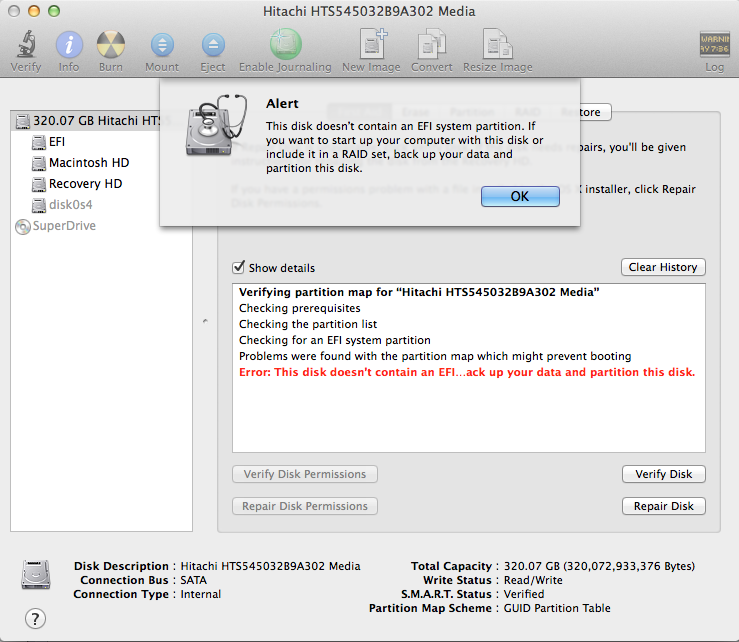
Task: Switch to the Restore tab
Action: point(582,112)
